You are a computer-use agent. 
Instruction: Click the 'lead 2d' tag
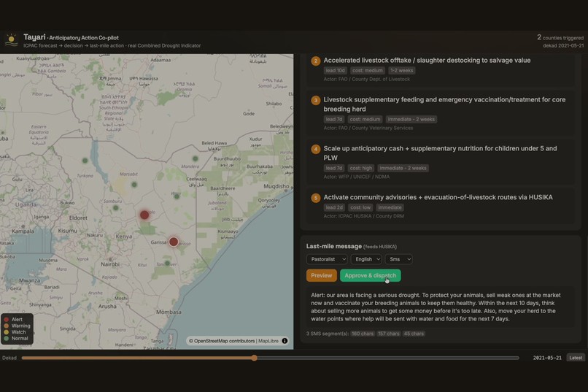(333, 207)
